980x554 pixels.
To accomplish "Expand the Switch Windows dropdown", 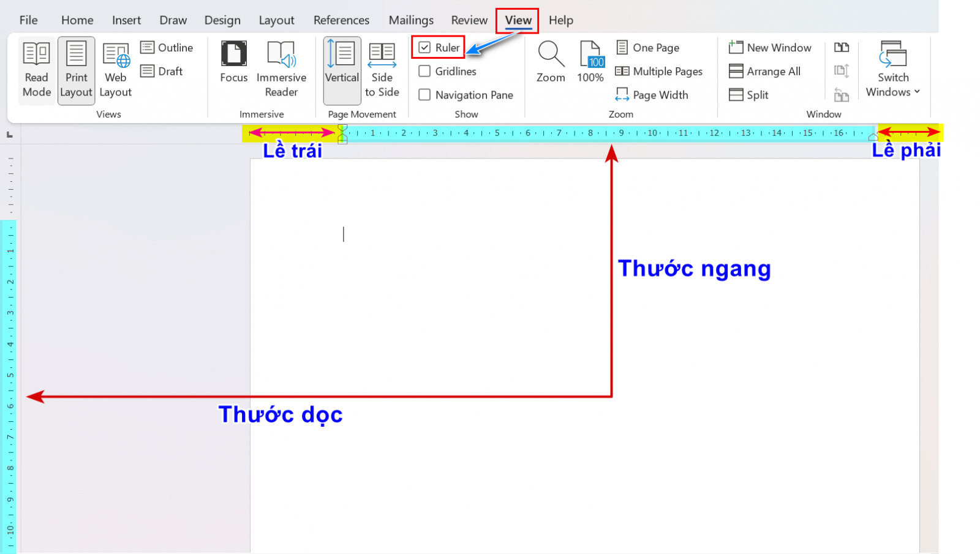I will [892, 69].
